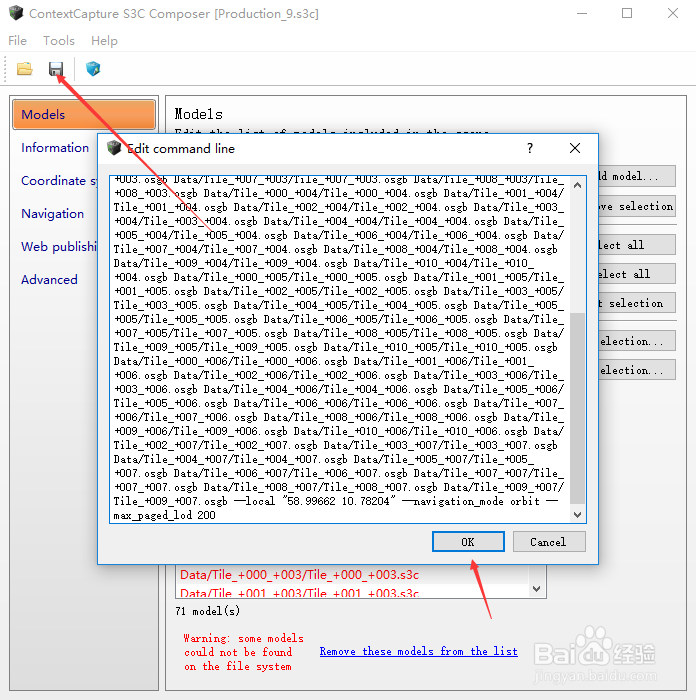Select the Models tab in sidebar

click(x=84, y=115)
